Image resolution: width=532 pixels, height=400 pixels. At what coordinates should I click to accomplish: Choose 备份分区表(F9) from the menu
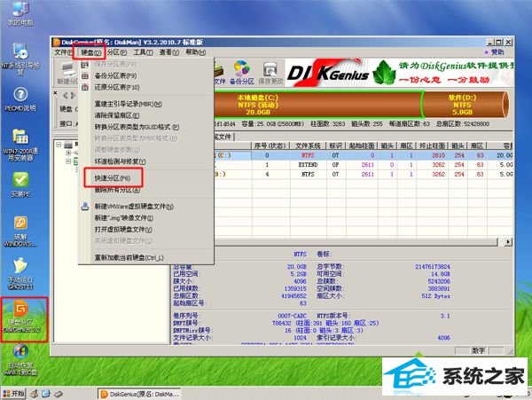115,75
